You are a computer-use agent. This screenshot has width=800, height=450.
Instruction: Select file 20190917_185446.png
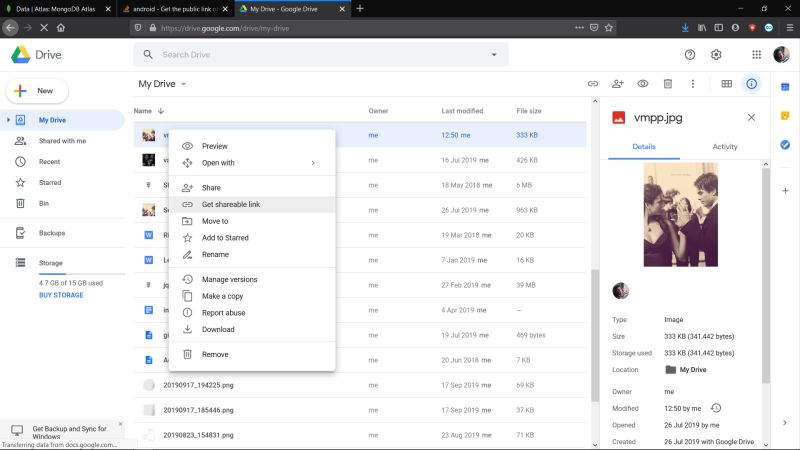tap(360, 410)
